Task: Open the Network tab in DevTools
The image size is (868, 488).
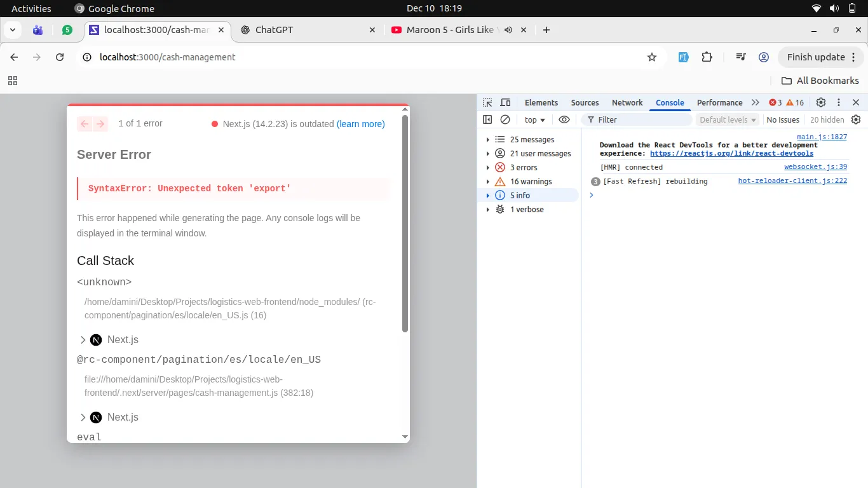Action: click(627, 102)
